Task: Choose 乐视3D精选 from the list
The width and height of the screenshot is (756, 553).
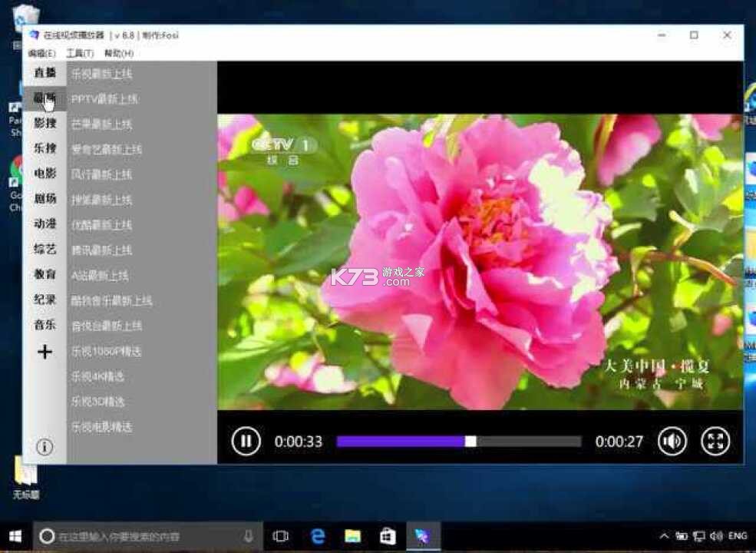Action: (98, 402)
